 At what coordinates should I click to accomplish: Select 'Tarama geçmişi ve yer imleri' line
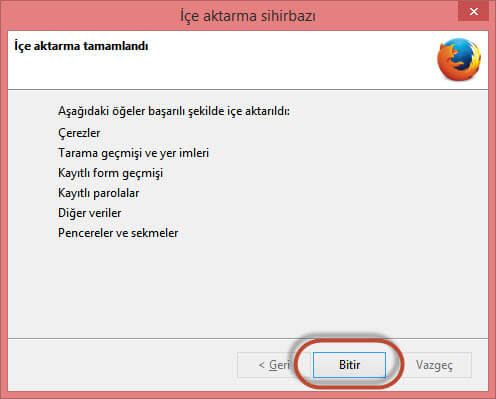tap(133, 153)
